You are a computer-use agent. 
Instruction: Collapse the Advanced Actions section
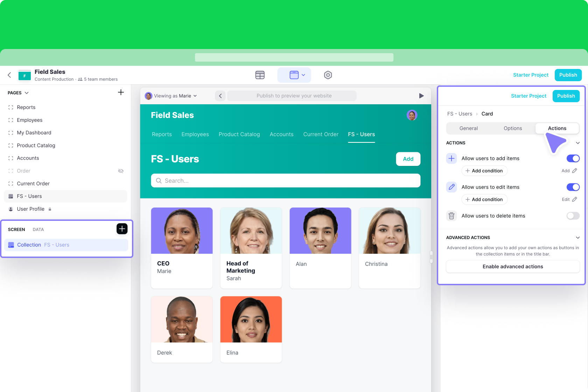(x=577, y=238)
